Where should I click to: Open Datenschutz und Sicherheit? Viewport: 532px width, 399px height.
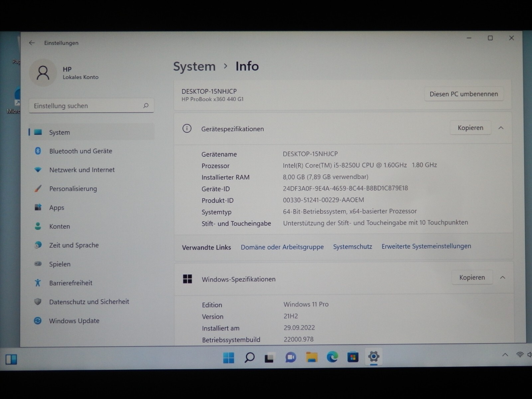(x=92, y=302)
